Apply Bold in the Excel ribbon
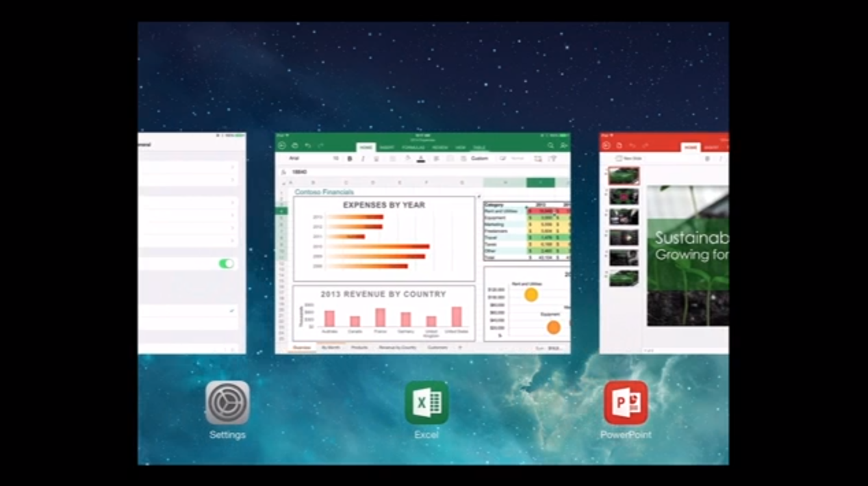Screen dimensions: 868x486 click(x=350, y=159)
